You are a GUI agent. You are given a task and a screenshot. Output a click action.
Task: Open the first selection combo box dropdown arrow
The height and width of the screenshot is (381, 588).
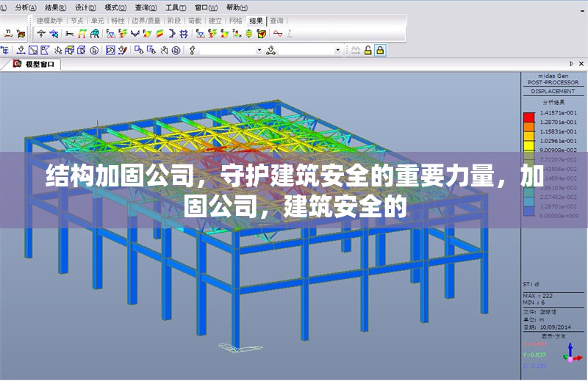[x=259, y=50]
